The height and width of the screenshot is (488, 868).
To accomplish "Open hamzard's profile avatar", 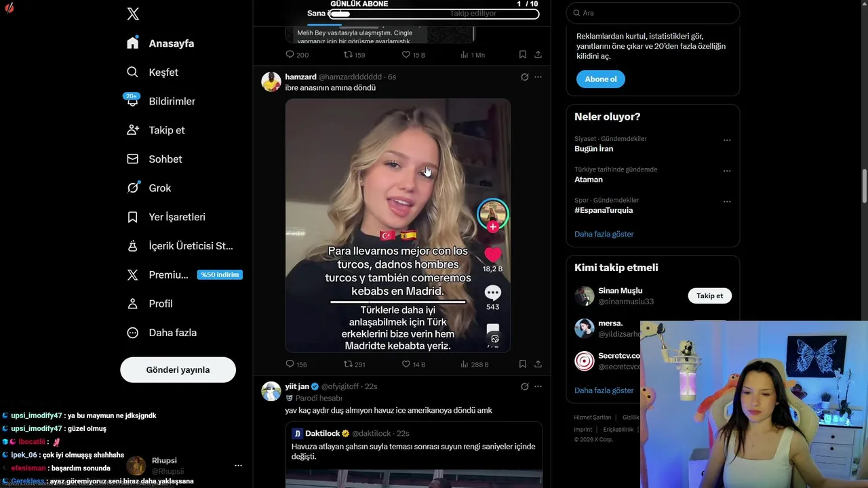I will pyautogui.click(x=271, y=82).
